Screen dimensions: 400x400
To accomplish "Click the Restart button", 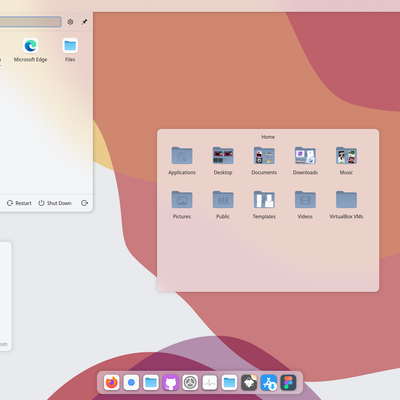I will tap(19, 203).
